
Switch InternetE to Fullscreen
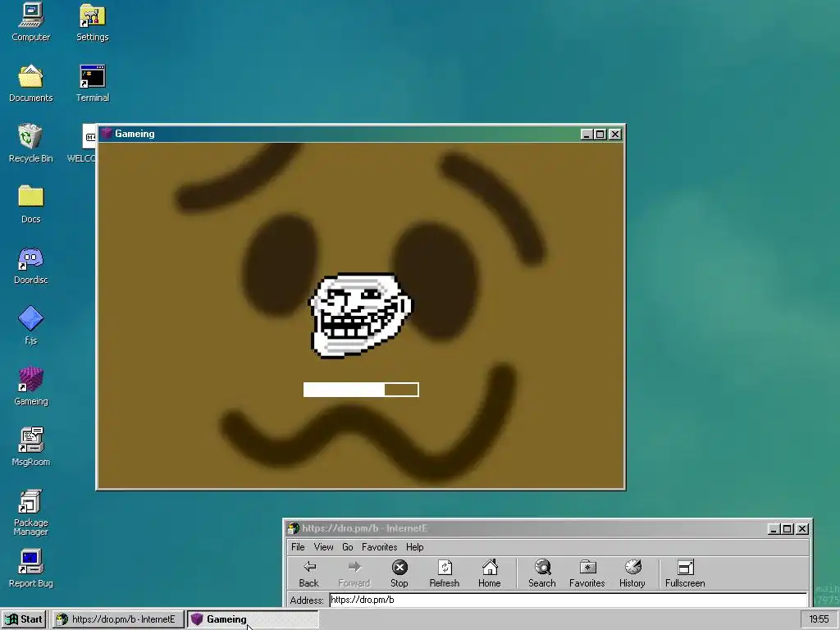pos(685,573)
